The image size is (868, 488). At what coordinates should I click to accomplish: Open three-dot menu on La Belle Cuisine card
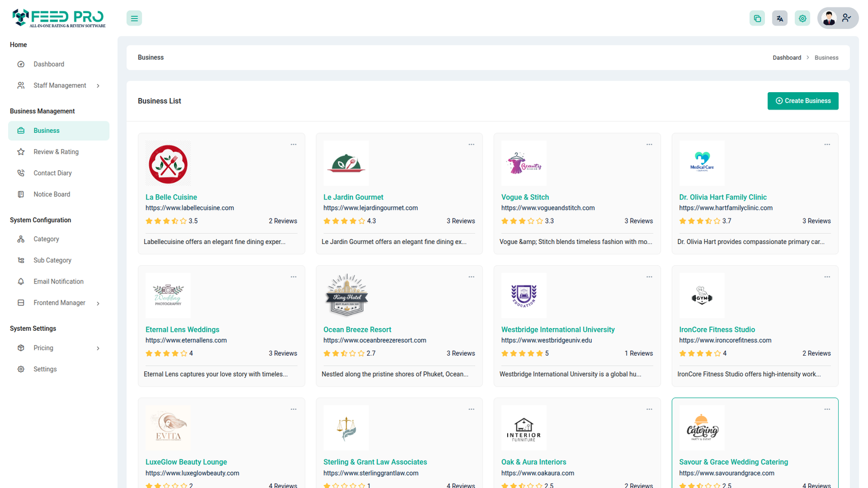pyautogui.click(x=293, y=145)
